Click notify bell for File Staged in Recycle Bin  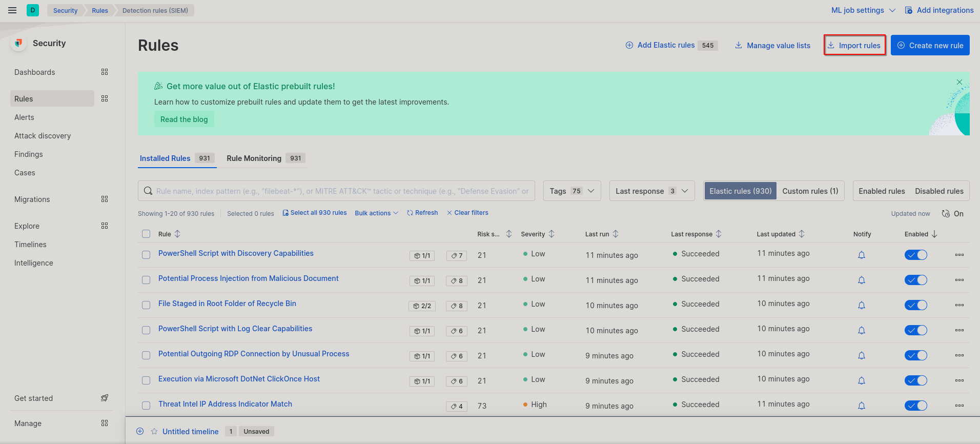point(862,305)
